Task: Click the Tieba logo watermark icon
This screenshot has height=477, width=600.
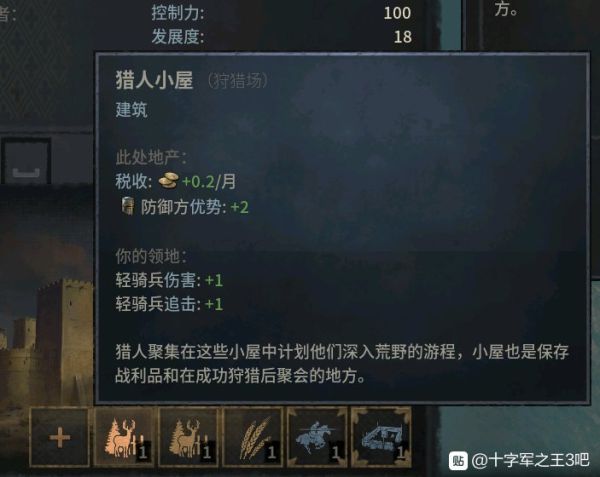Action: pos(458,460)
